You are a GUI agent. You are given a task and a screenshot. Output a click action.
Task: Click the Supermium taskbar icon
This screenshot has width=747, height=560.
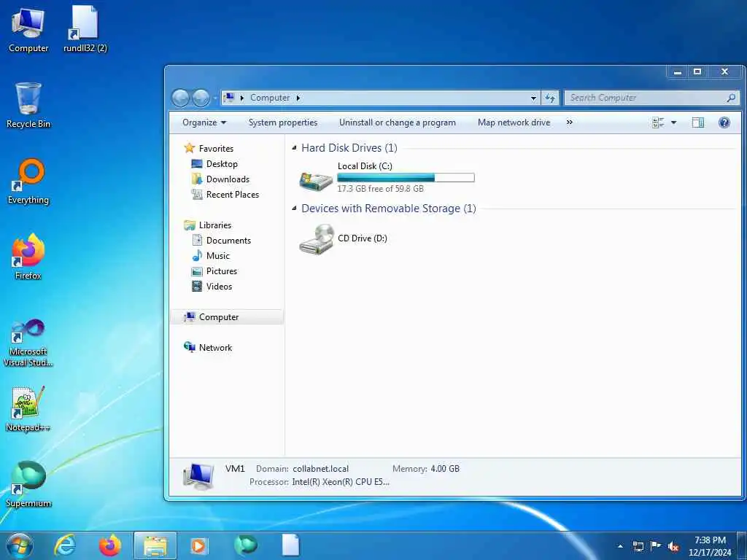(246, 545)
